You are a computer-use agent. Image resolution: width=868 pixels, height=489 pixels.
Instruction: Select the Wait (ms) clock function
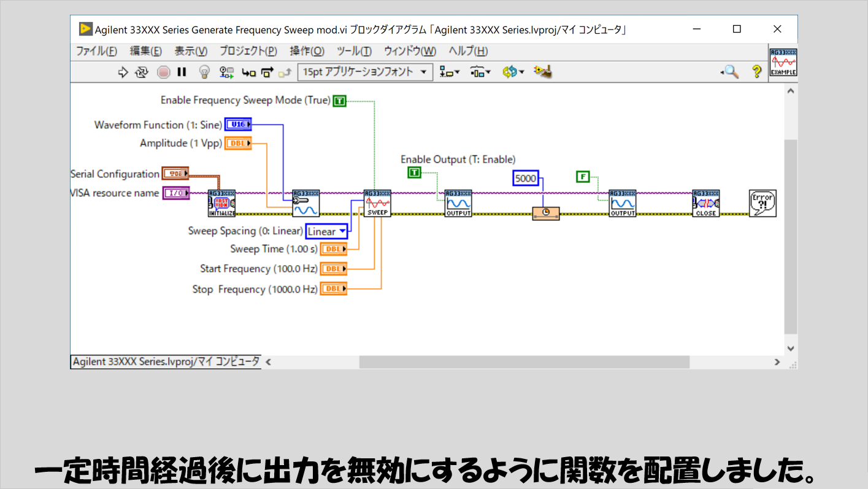[x=546, y=214]
